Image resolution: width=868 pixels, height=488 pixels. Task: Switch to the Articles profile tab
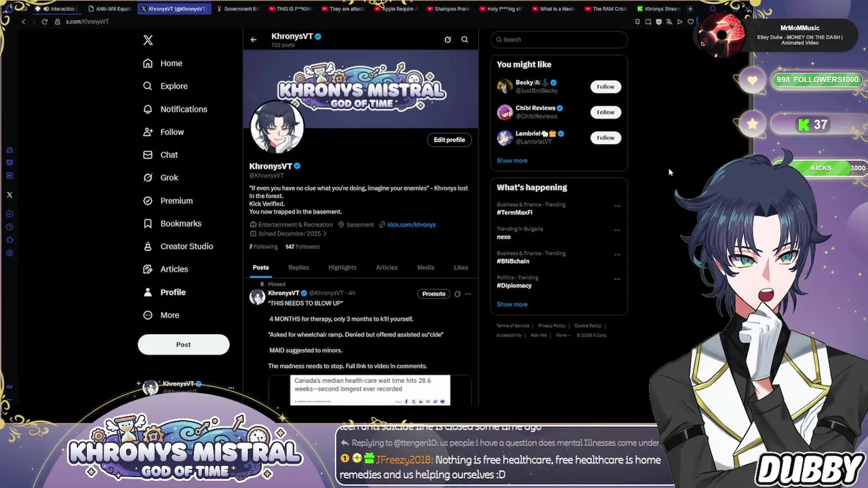point(387,268)
